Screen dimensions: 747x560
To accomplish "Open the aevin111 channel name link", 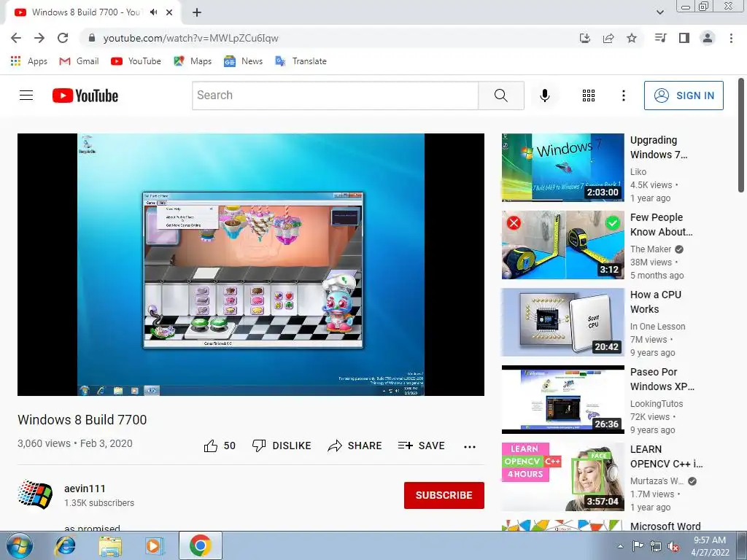I will [x=85, y=489].
